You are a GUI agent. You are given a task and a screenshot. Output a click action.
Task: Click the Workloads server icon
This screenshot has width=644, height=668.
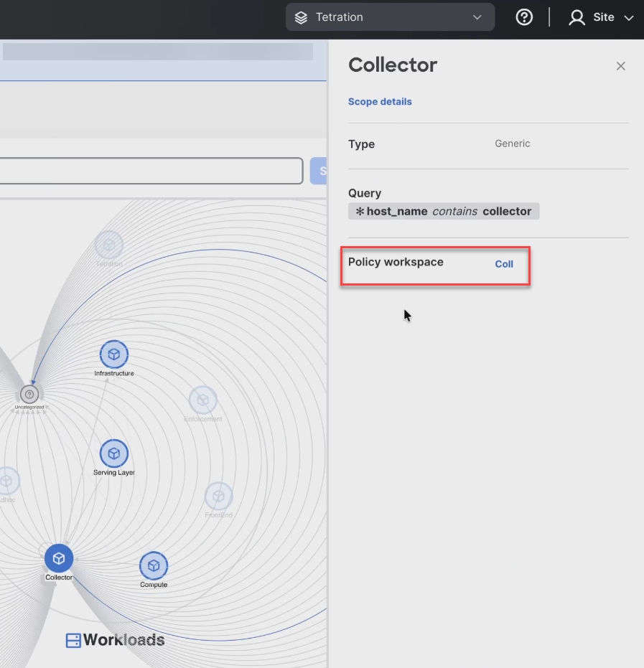73,641
